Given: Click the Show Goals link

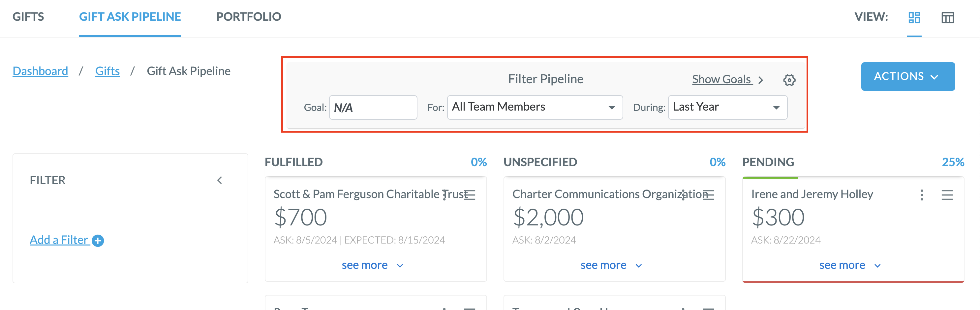Looking at the screenshot, I should pyautogui.click(x=722, y=79).
